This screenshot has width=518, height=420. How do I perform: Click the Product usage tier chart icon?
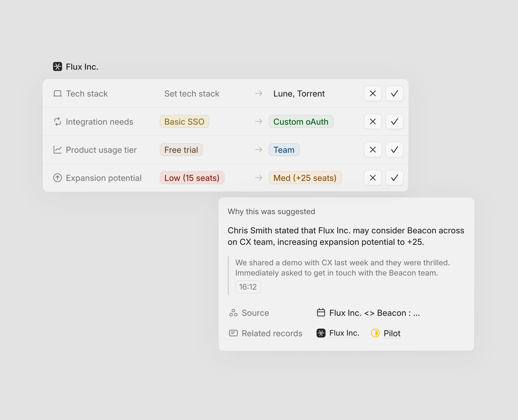click(x=57, y=150)
